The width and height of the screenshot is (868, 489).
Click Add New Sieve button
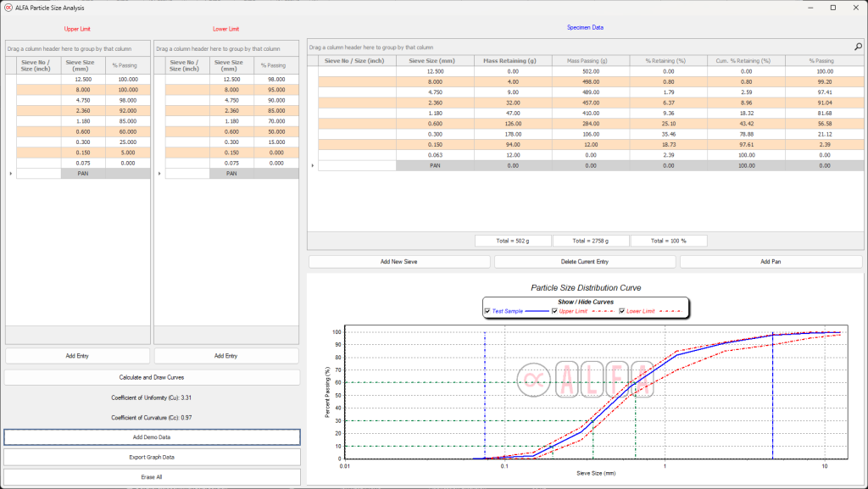399,262
